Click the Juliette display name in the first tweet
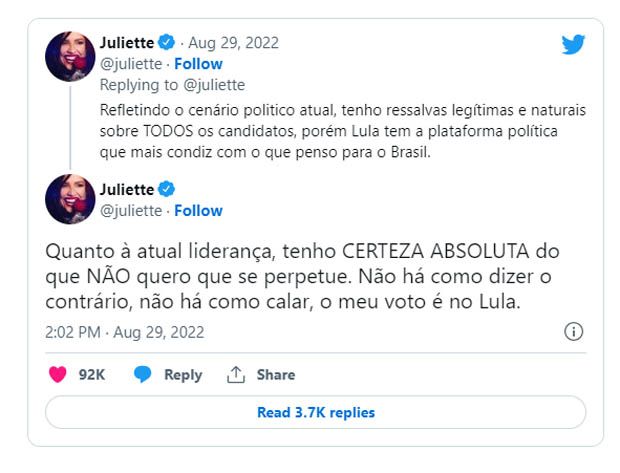 [x=127, y=43]
